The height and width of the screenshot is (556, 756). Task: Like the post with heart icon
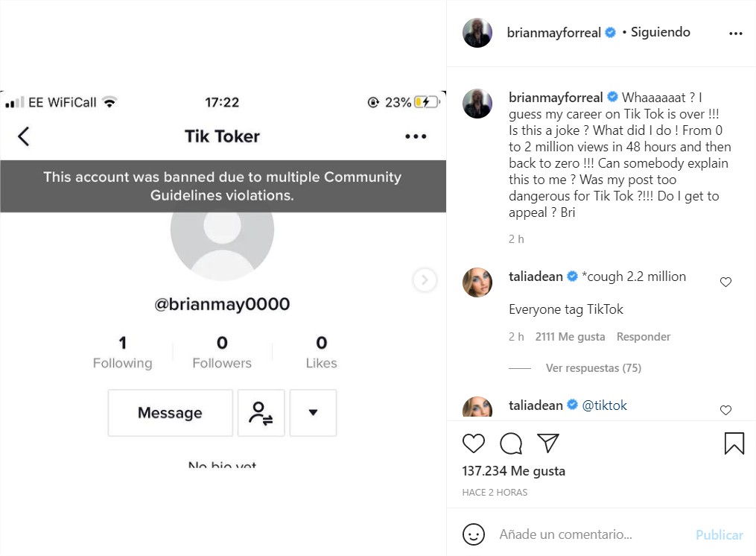474,443
